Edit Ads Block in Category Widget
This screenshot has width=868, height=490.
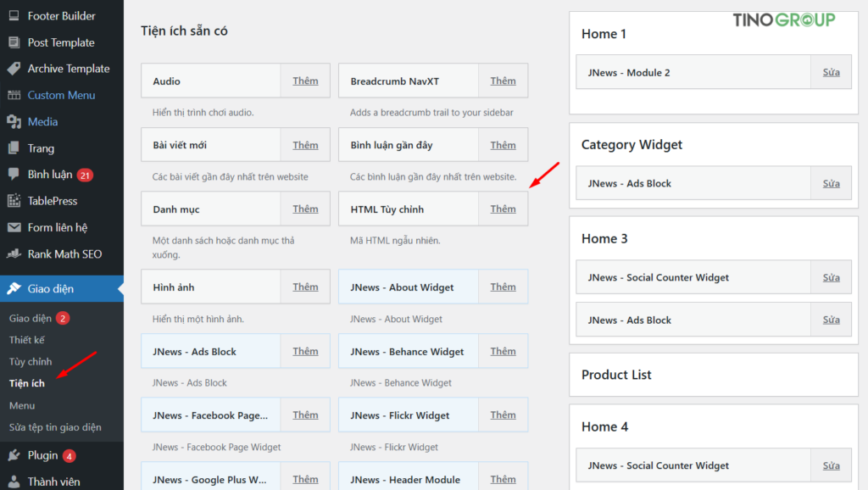[831, 183]
